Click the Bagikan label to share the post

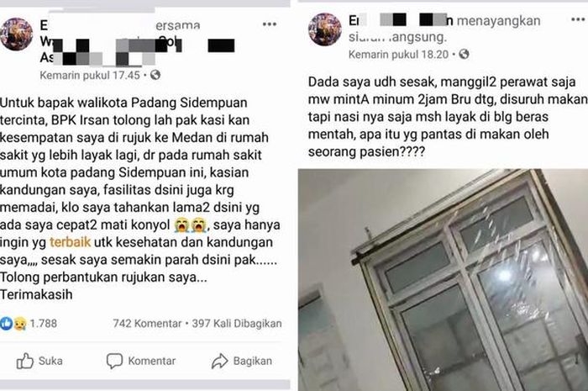(252, 361)
